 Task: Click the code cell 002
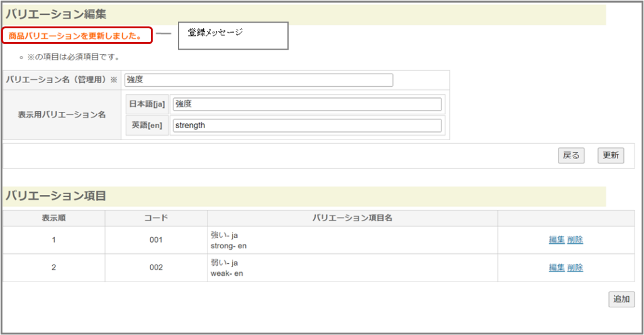pos(156,268)
